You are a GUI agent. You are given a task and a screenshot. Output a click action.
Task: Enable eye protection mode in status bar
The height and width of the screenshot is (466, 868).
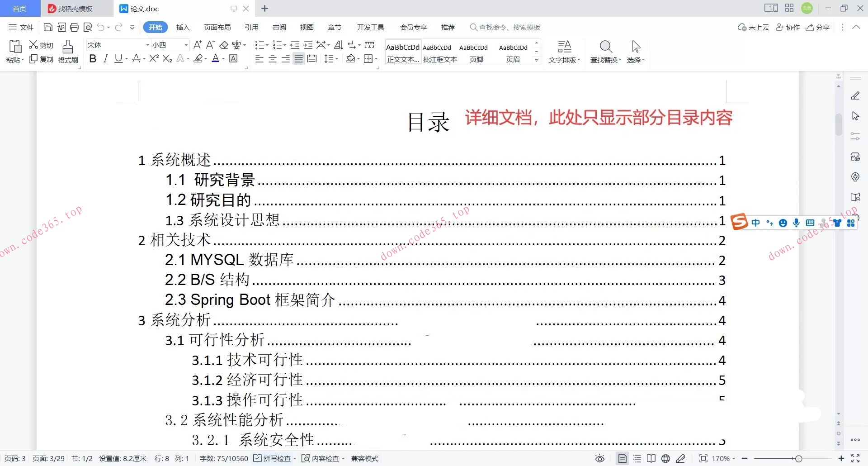[600, 458]
